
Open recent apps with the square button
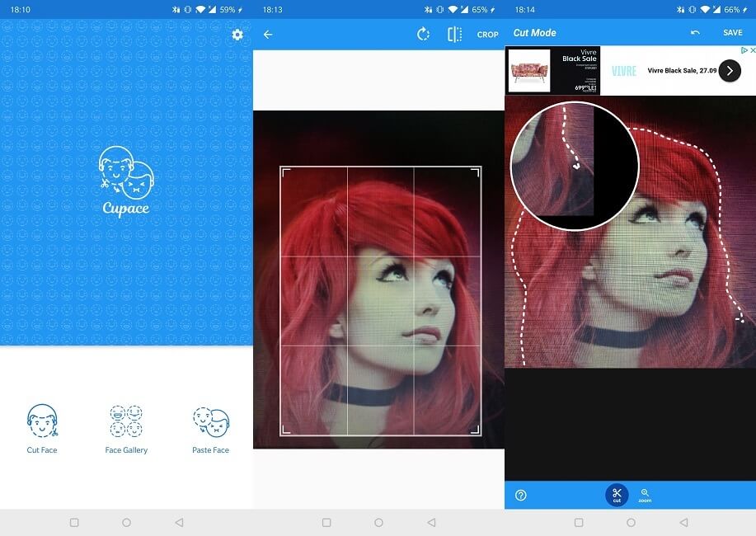coord(74,522)
